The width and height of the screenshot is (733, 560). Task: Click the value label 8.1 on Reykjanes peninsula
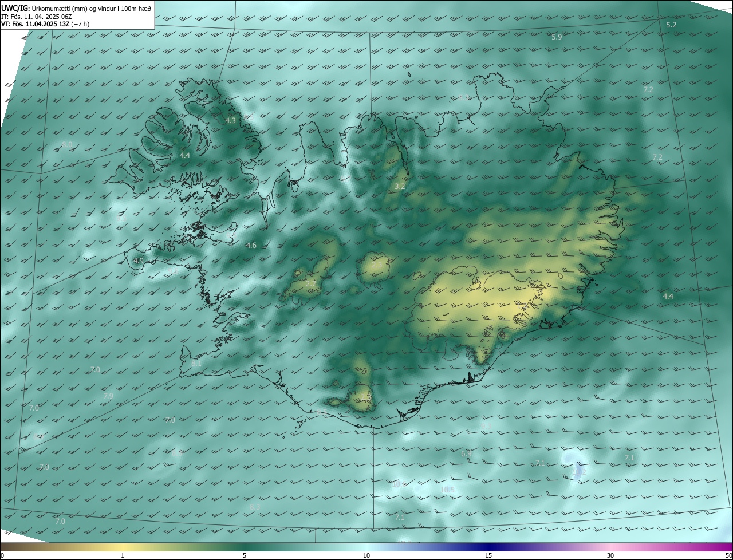(196, 364)
